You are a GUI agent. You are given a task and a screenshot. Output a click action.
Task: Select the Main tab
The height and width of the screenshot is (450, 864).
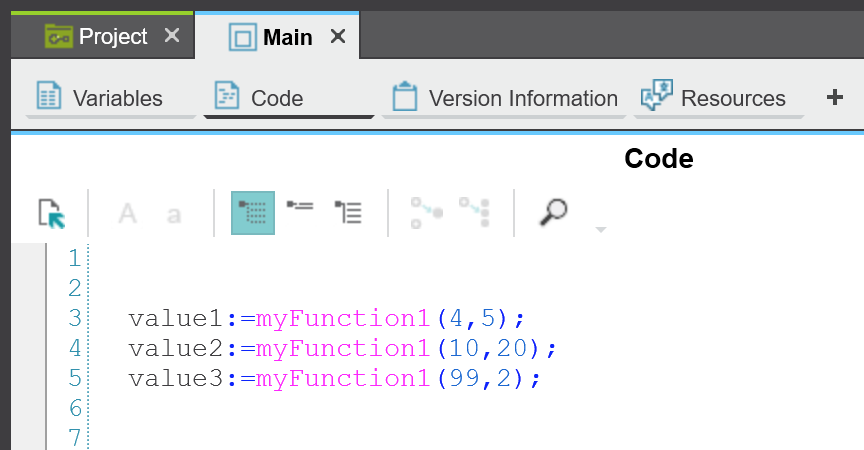coord(277,37)
